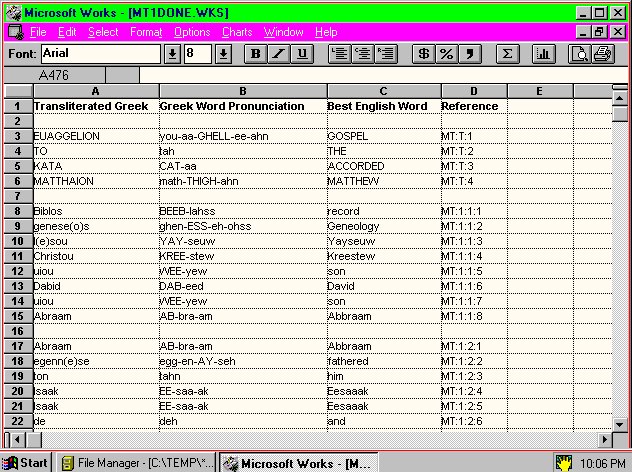Click the autosum sigma button

[x=507, y=54]
